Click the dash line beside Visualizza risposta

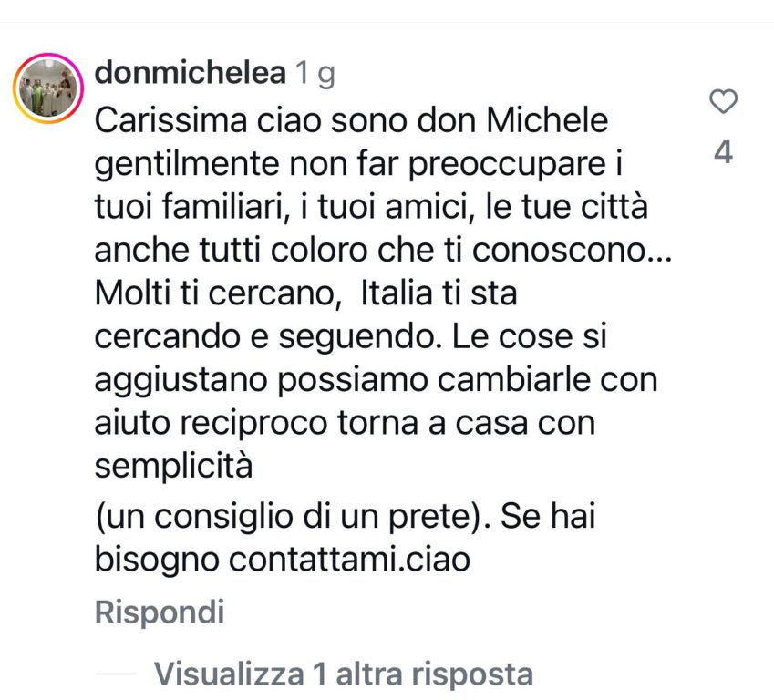tap(117, 674)
